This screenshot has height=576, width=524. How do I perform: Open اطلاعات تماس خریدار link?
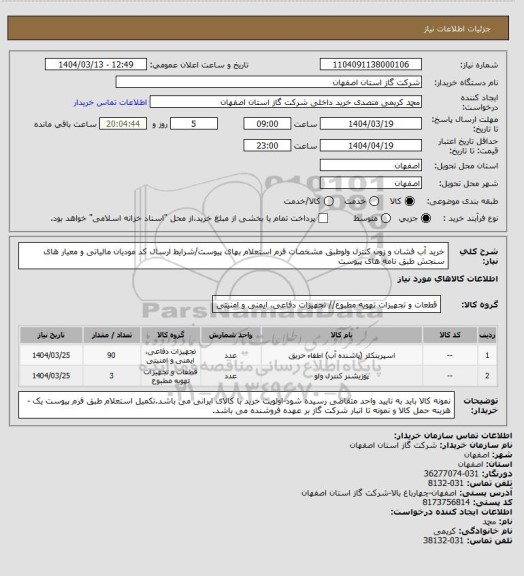coord(110,102)
